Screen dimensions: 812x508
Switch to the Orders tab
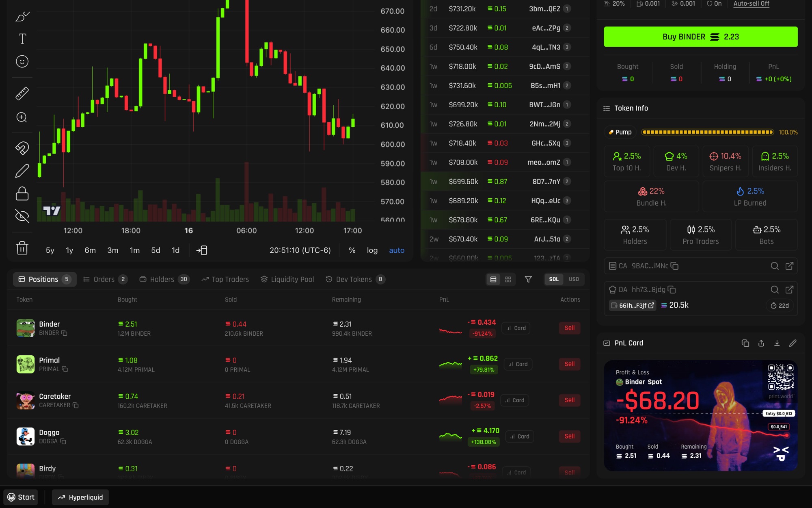105,279
